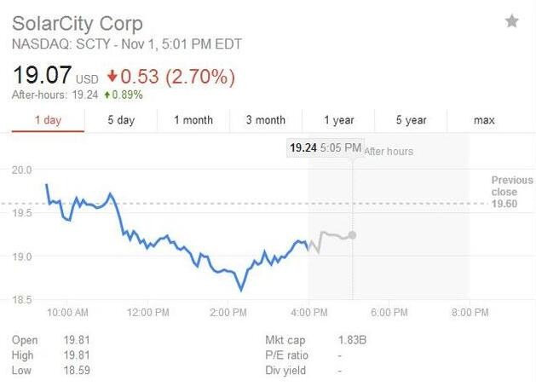Click the SolarCity Corp title
The width and height of the screenshot is (536, 392).
click(78, 23)
